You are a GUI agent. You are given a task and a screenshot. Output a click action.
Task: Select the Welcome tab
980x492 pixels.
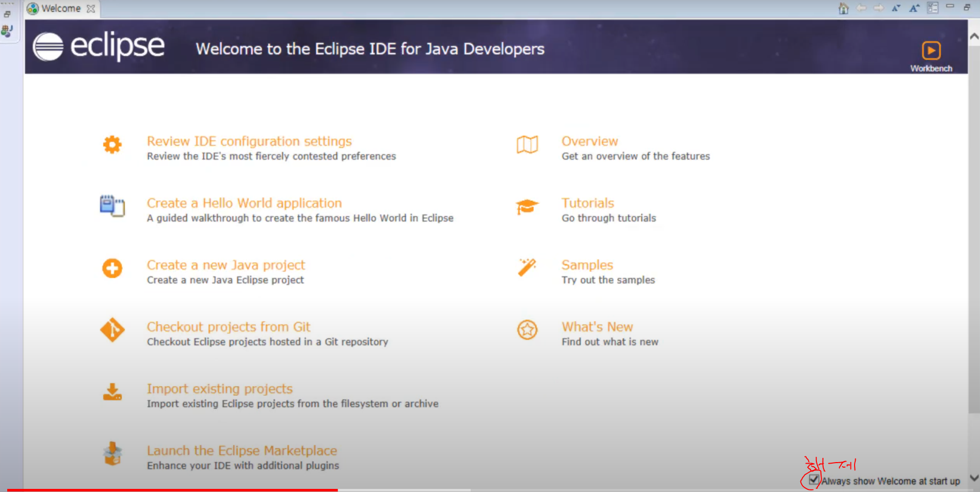(x=61, y=8)
